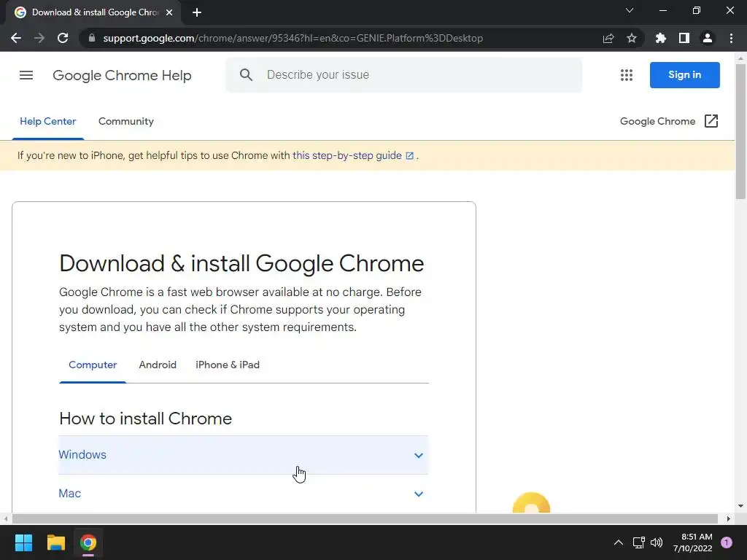Show hidden system tray icons
This screenshot has height=560, width=747.
click(619, 542)
